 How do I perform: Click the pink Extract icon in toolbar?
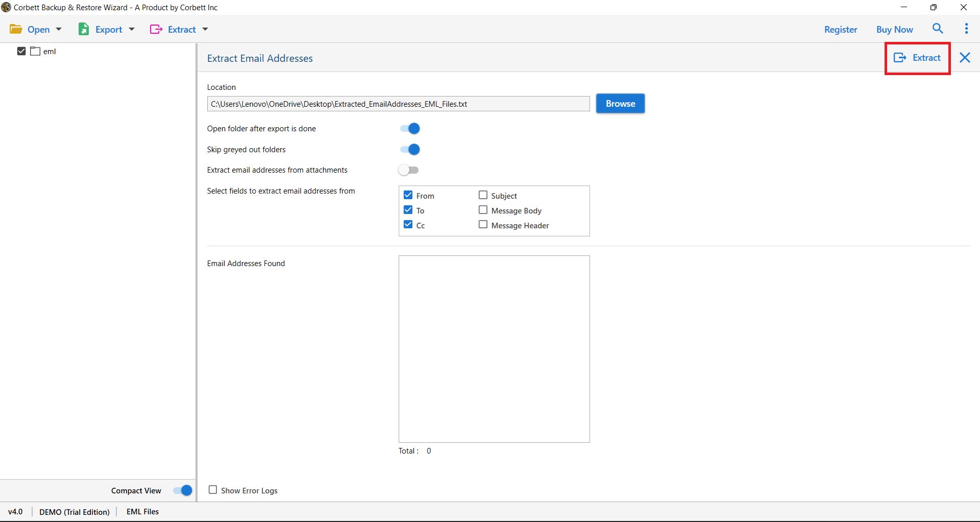156,29
